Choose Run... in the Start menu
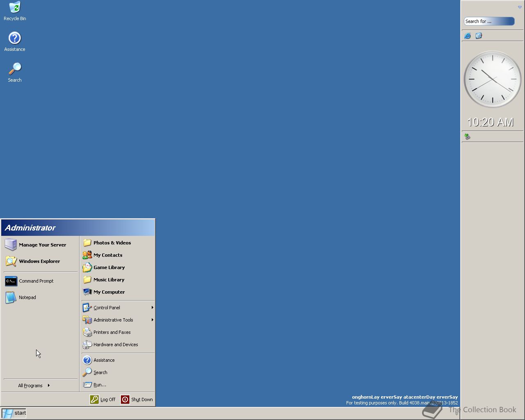The height and width of the screenshot is (420, 525). point(118,385)
